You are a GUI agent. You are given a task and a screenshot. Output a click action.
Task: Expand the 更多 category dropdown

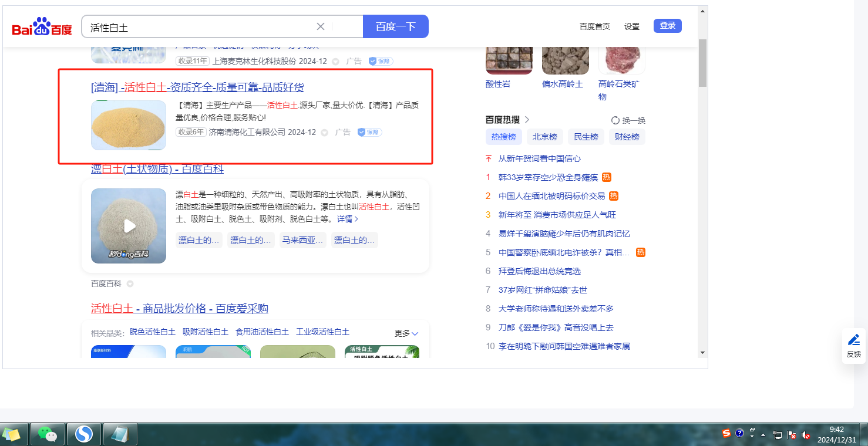tap(406, 333)
